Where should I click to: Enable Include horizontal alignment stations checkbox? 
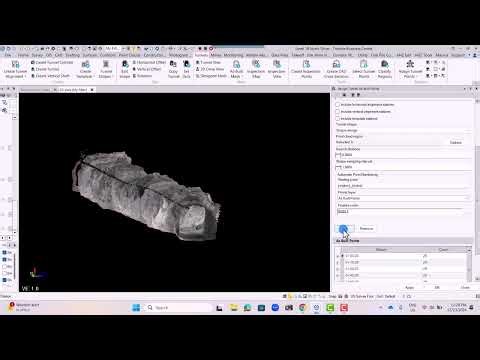[x=337, y=105]
